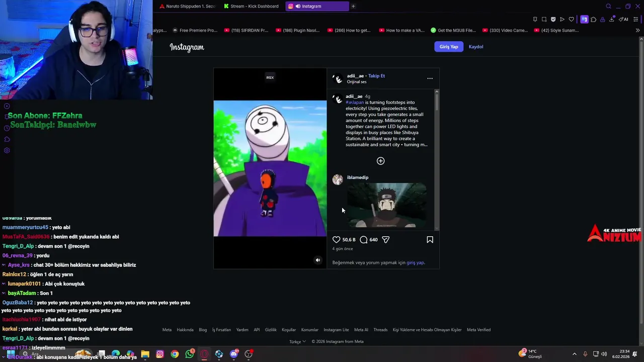Open OBS Studio from the taskbar
Viewport: 644px width, 362px height.
tap(249, 354)
